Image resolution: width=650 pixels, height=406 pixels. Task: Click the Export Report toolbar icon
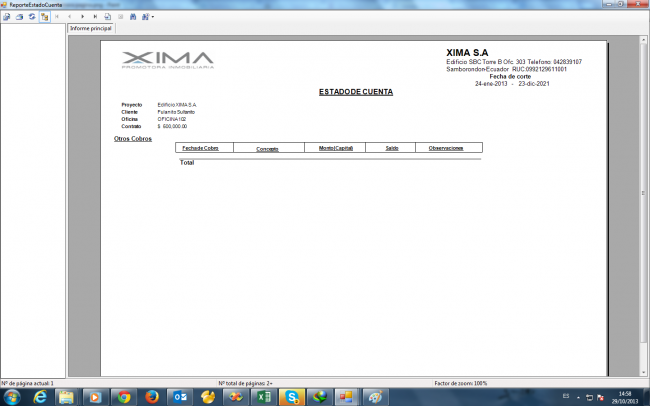tap(7, 17)
